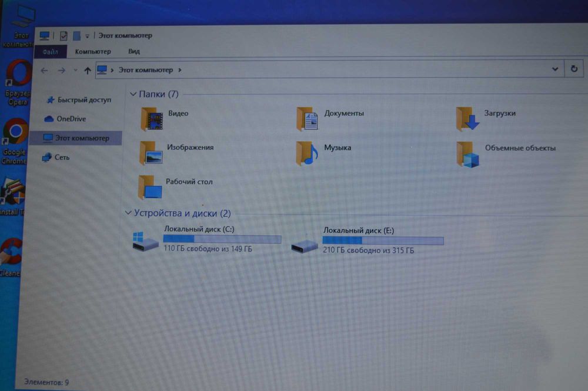Select the Локальный диск (E:) drive icon

point(305,246)
